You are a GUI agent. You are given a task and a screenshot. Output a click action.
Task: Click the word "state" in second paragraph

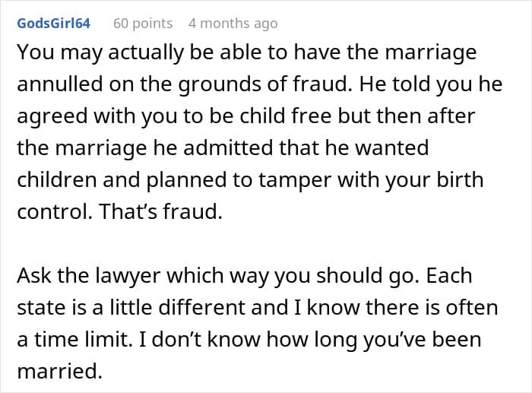point(39,306)
